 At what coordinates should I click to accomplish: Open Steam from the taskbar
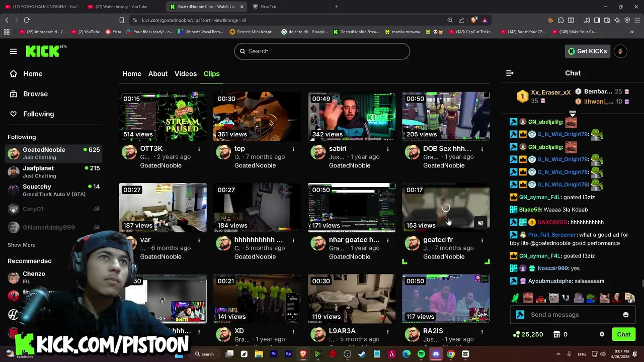362,354
